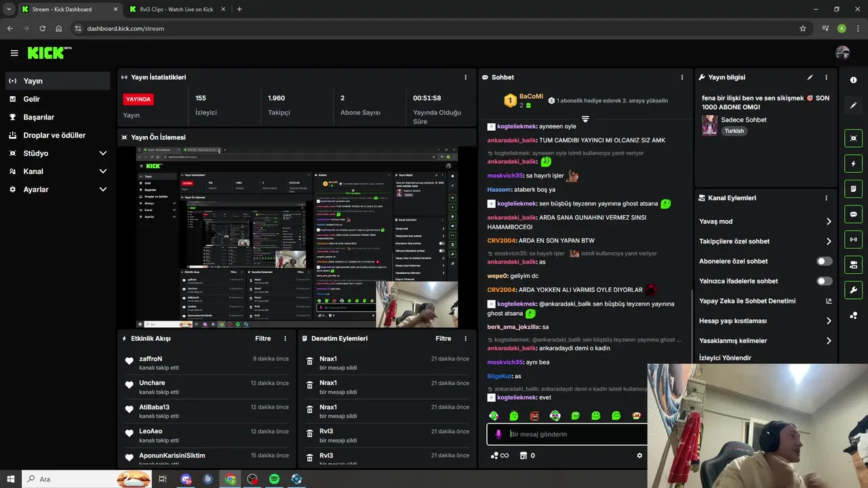This screenshot has width=868, height=488.
Task: Open a new browser tab
Action: click(x=239, y=9)
